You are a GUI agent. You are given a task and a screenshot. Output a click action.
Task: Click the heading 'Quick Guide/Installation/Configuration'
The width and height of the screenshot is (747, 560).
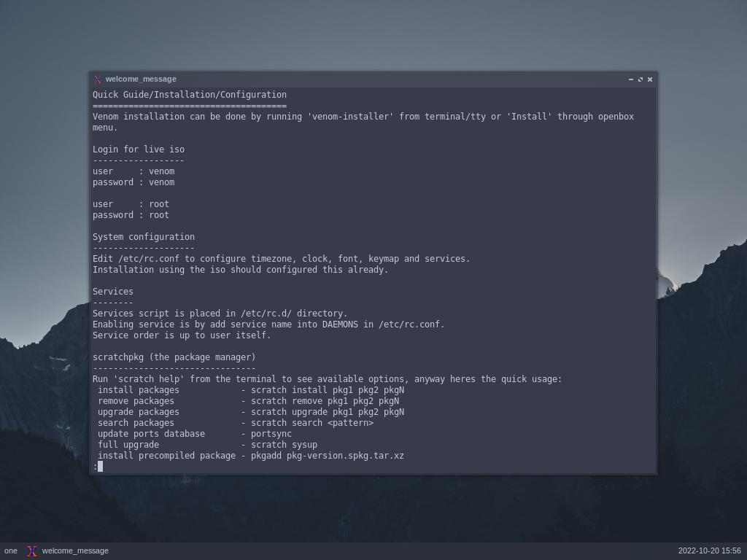[190, 95]
